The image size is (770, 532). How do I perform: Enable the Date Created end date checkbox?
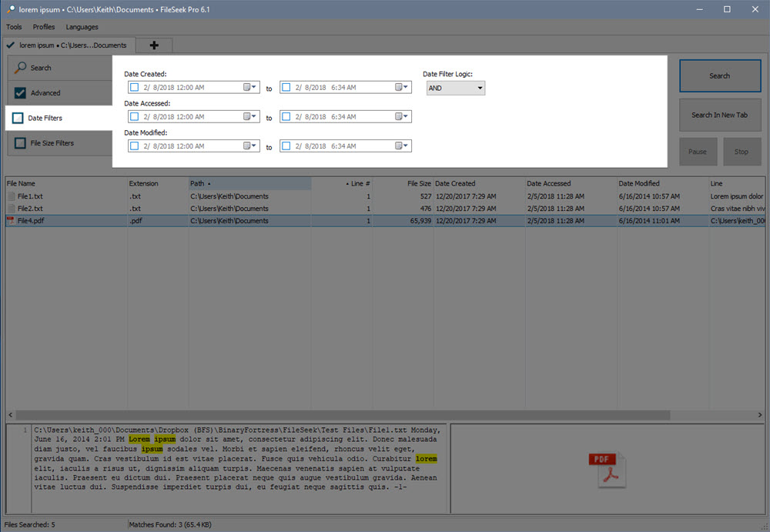coord(286,88)
